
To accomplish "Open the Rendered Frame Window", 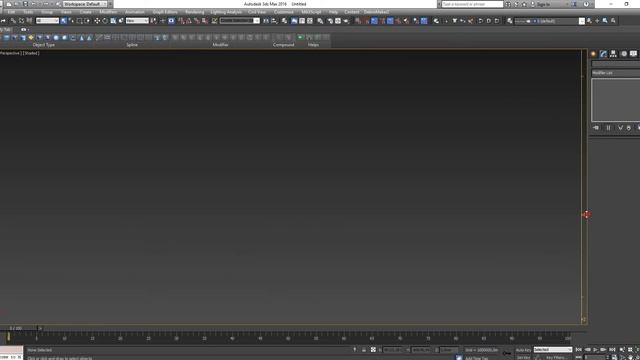I will [x=338, y=20].
